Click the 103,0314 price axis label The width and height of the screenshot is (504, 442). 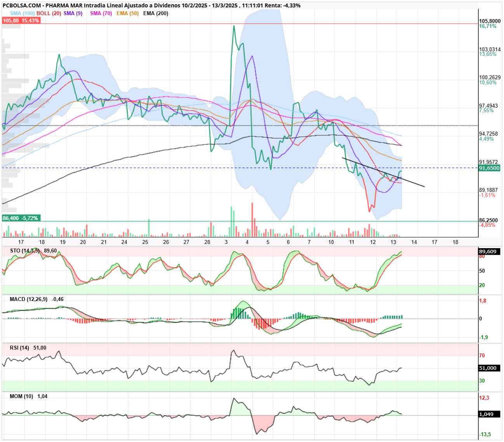click(490, 50)
